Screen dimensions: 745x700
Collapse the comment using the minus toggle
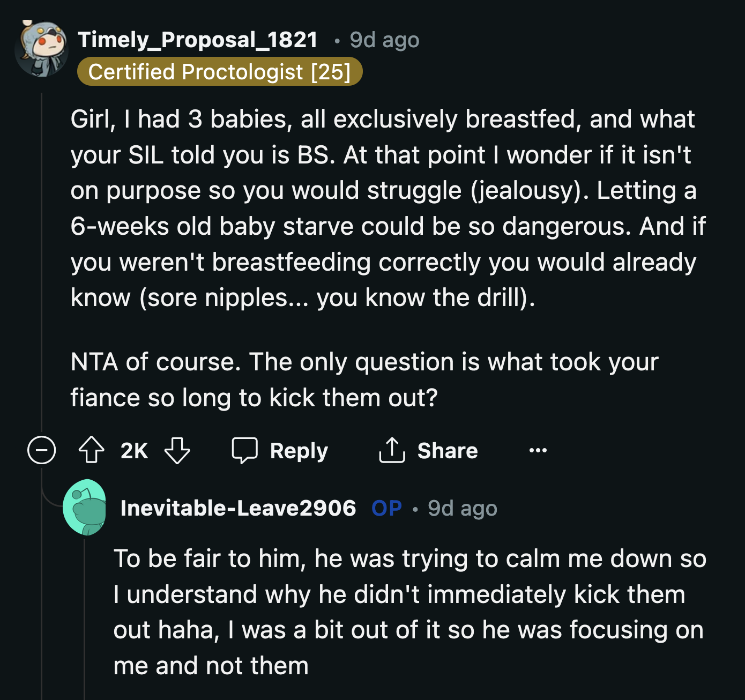pyautogui.click(x=42, y=450)
